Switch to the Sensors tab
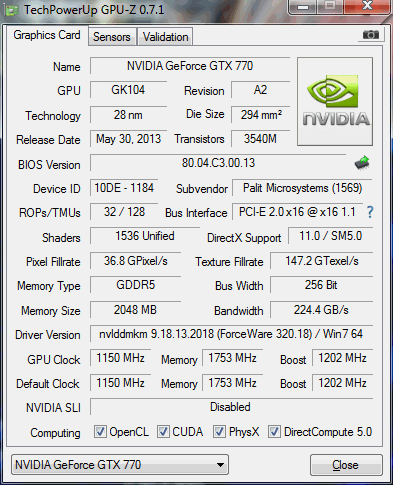Viewport: 393px width, 485px height. click(112, 37)
